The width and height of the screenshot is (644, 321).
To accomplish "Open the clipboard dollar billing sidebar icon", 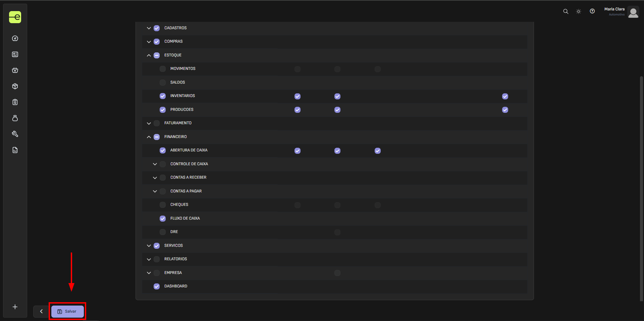I will [x=15, y=102].
